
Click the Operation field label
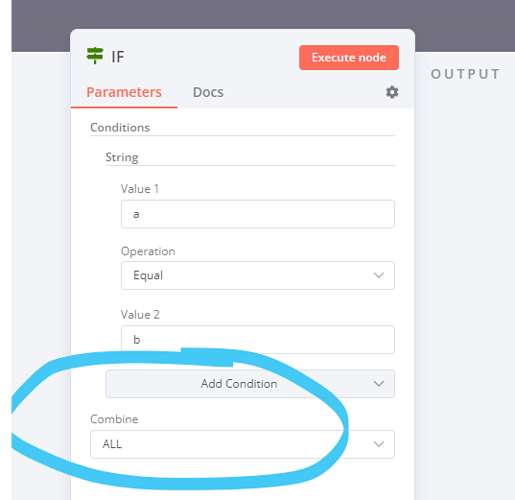pos(148,251)
